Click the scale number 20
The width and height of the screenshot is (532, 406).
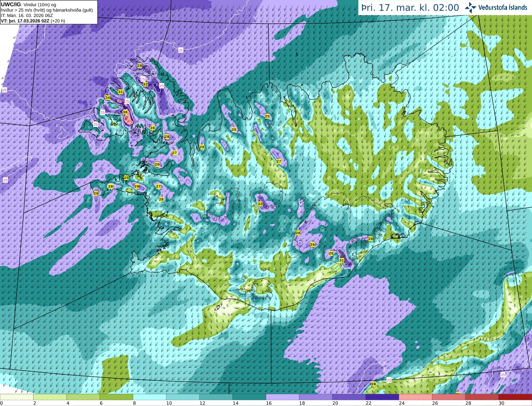click(x=335, y=403)
